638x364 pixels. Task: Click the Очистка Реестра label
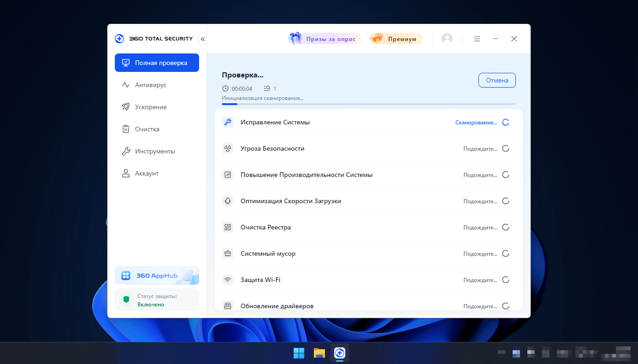pos(266,228)
